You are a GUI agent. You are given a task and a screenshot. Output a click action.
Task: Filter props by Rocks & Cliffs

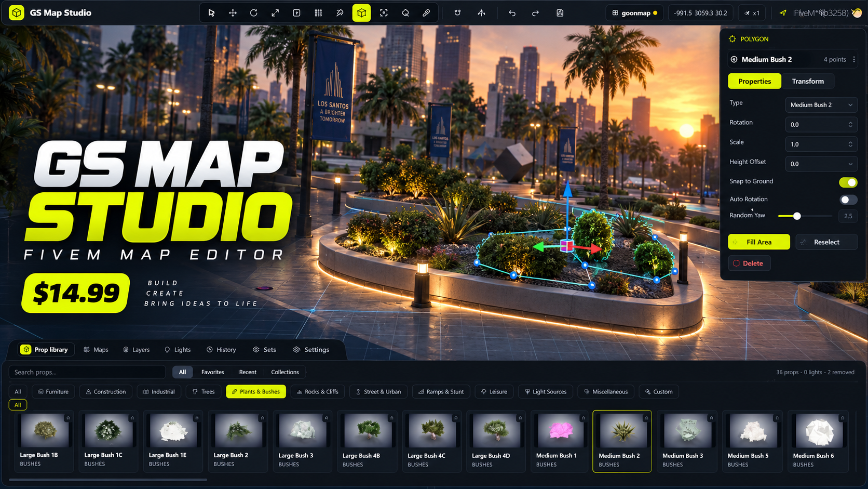point(317,391)
